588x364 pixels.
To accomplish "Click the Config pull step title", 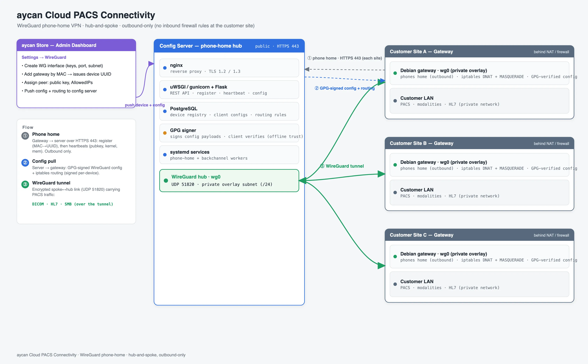I will [x=44, y=161].
